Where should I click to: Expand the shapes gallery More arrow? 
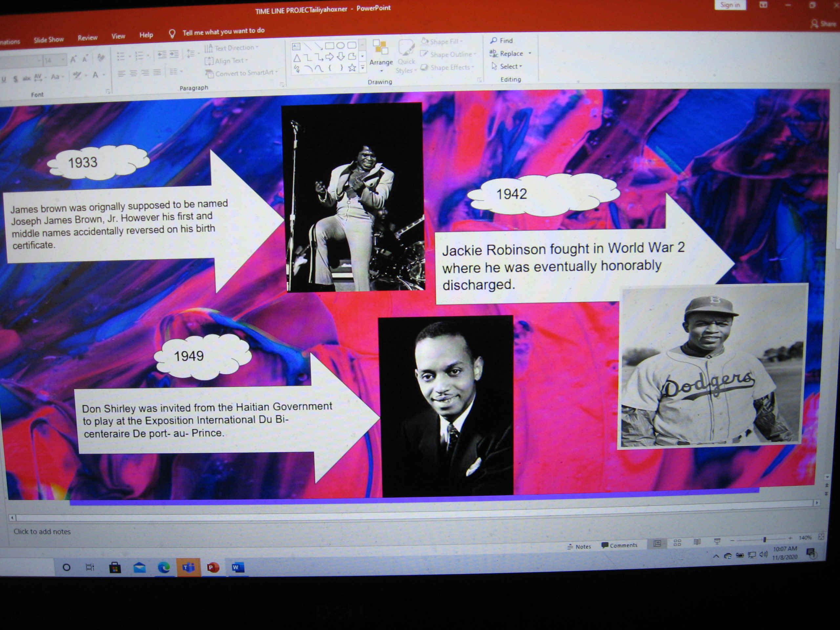pos(362,68)
